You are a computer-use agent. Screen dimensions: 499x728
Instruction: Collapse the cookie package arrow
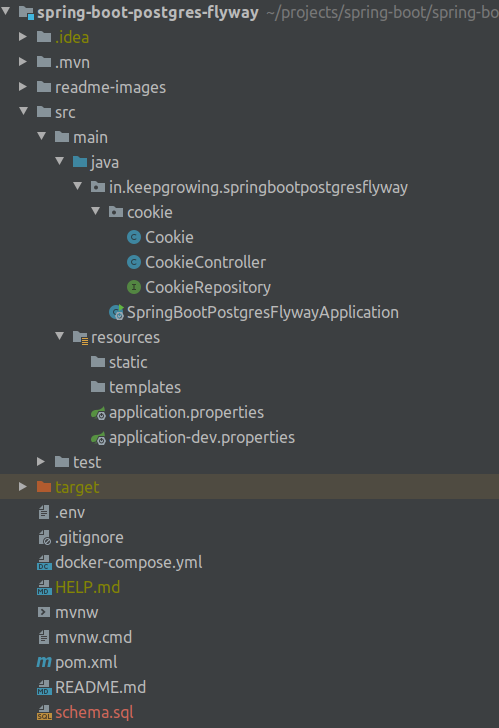(x=96, y=211)
